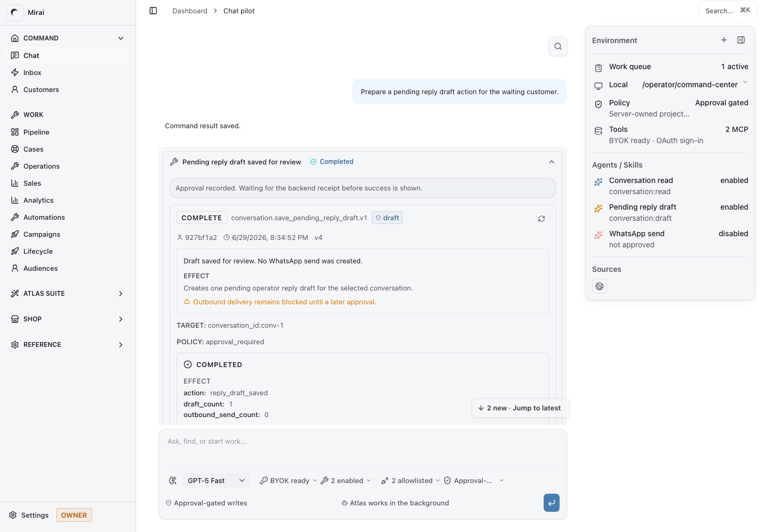Click the Tools database icon

[598, 130]
